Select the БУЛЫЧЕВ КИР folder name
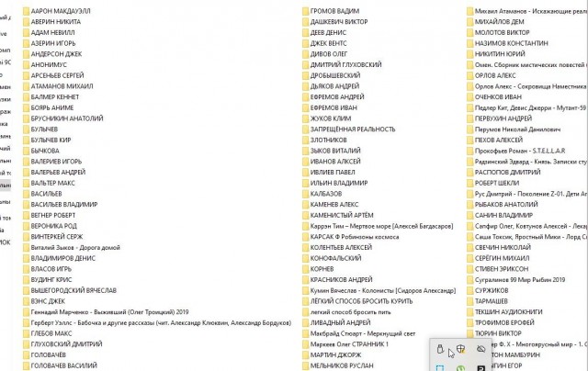 51,141
